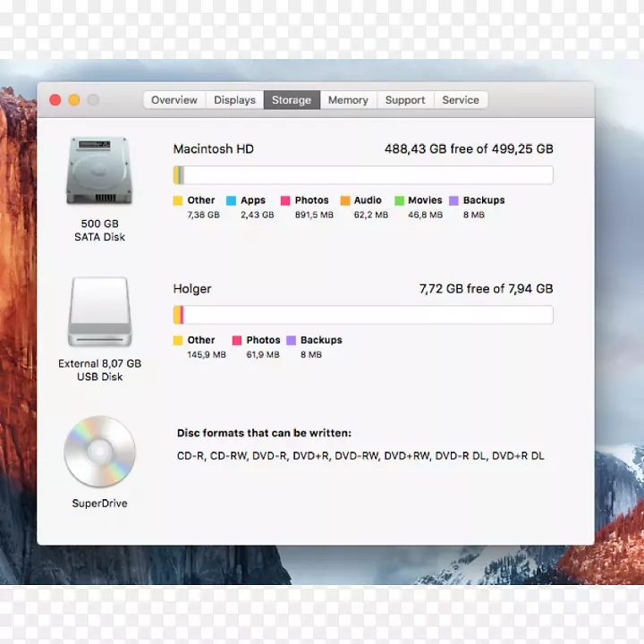Click 'Disc formats that can be written' heading
The height and width of the screenshot is (644, 644).
coord(264,433)
